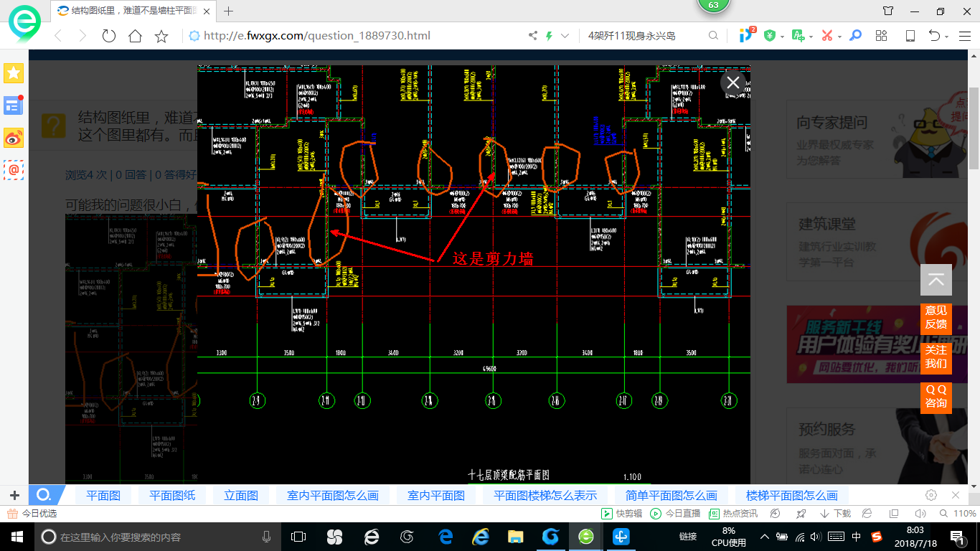This screenshot has height=551, width=980.
Task: Choose the 室内平面图怎么画 suggestion
Action: 333,495
